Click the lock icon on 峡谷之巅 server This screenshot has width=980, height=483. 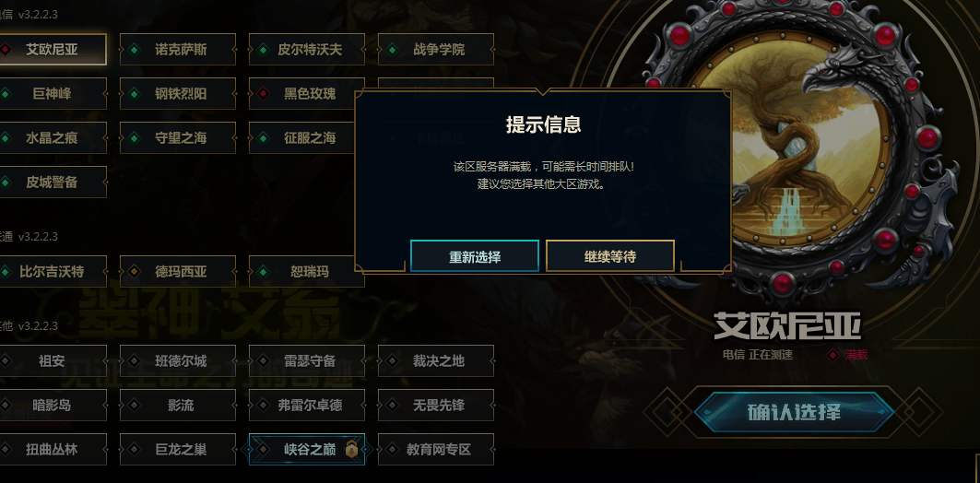click(352, 449)
